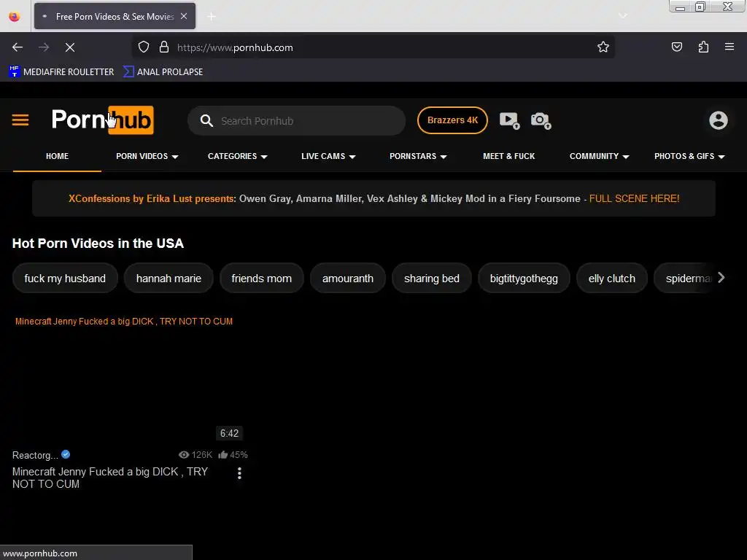Image resolution: width=747 pixels, height=560 pixels.
Task: Advance the tag row with the right chevron
Action: coord(721,278)
